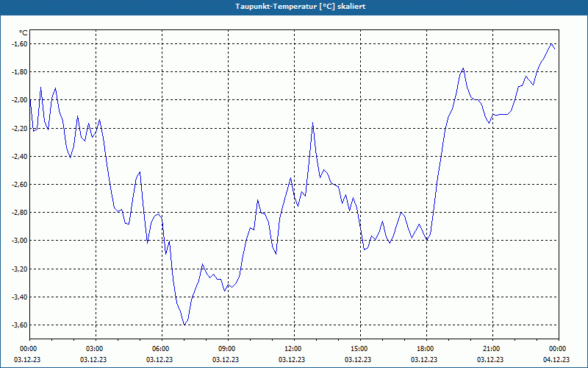This screenshot has height=368, width=588.
Task: Select the -3,60 y-axis value
Action: point(21,325)
